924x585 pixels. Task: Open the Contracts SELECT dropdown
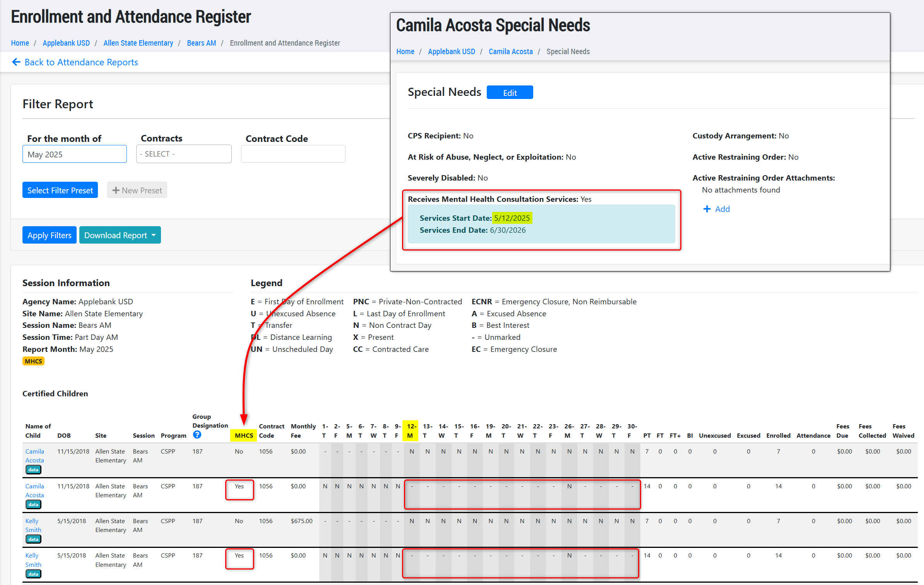click(184, 154)
